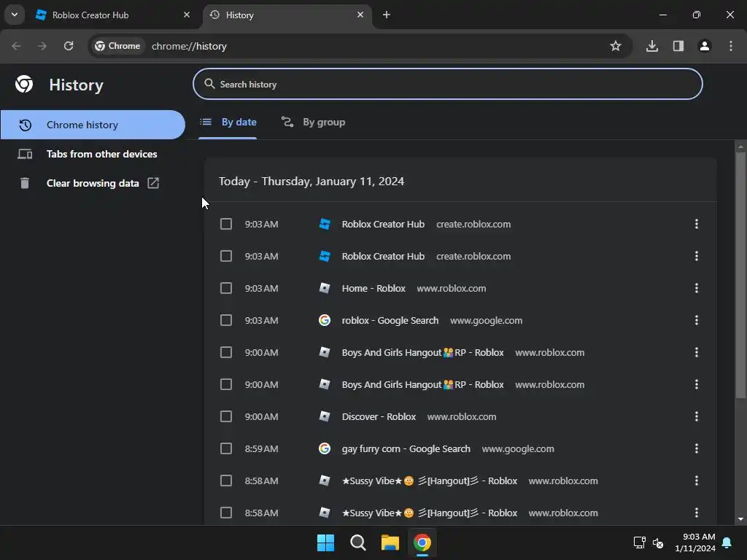Image resolution: width=747 pixels, height=560 pixels.
Task: Open more actions for Discover - Roblox
Action: point(697,416)
